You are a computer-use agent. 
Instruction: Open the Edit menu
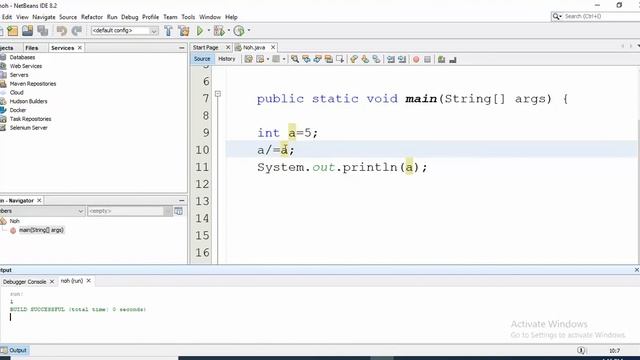tap(7, 17)
